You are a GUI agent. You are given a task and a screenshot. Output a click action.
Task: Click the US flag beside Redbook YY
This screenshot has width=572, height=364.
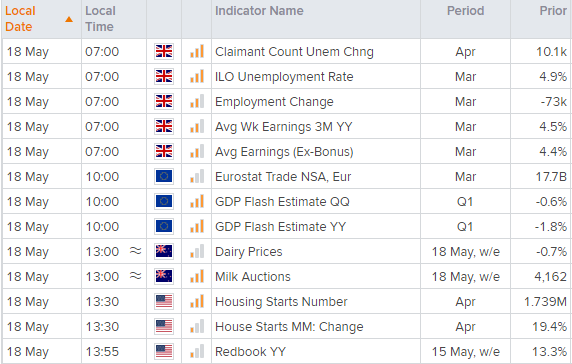164,352
